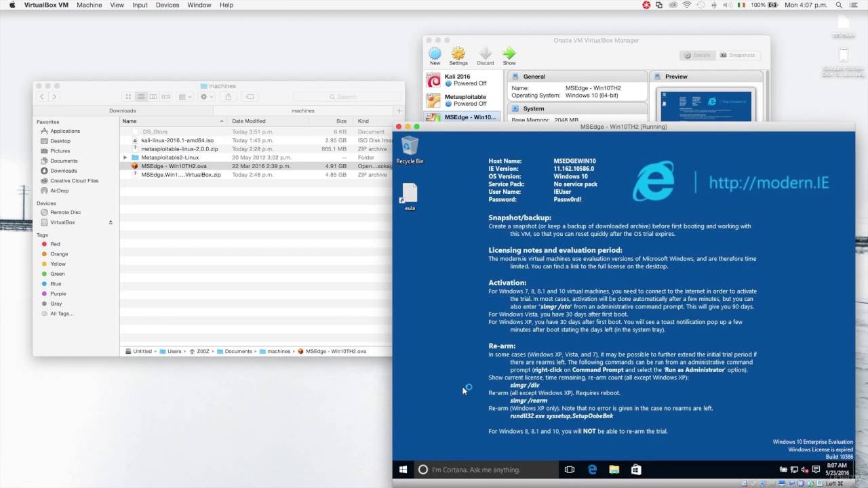Viewport: 868px width, 488px height.
Task: Open the Finder arrange-by dropdown
Action: click(x=184, y=97)
